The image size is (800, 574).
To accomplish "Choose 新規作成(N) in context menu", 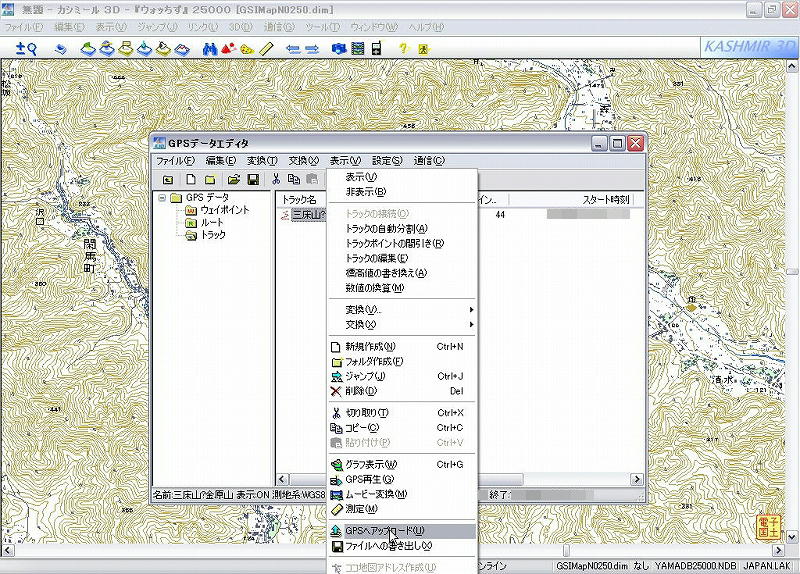I will [x=403, y=347].
